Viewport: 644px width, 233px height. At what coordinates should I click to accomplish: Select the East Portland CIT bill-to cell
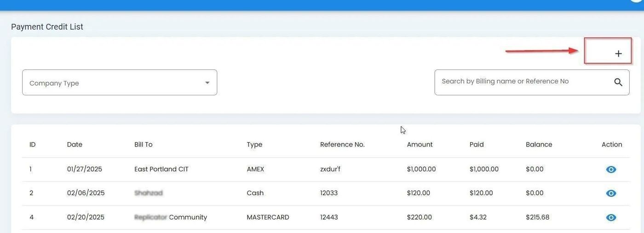point(161,169)
